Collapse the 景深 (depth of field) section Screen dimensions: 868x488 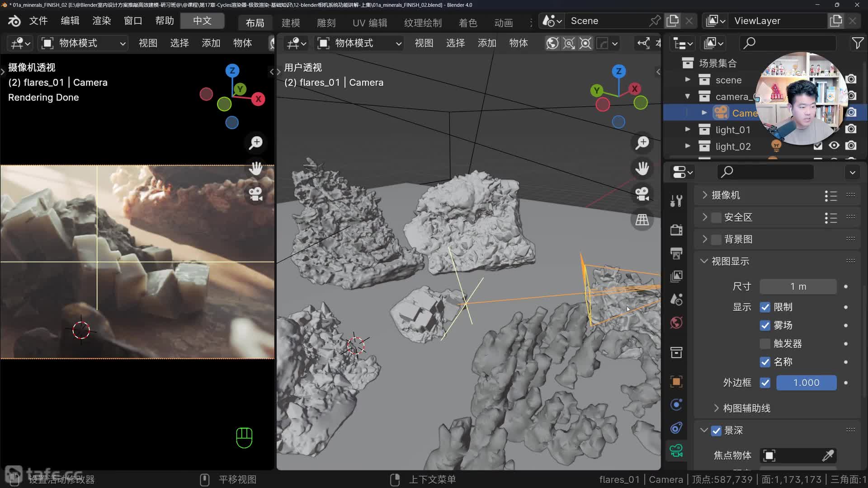(704, 430)
